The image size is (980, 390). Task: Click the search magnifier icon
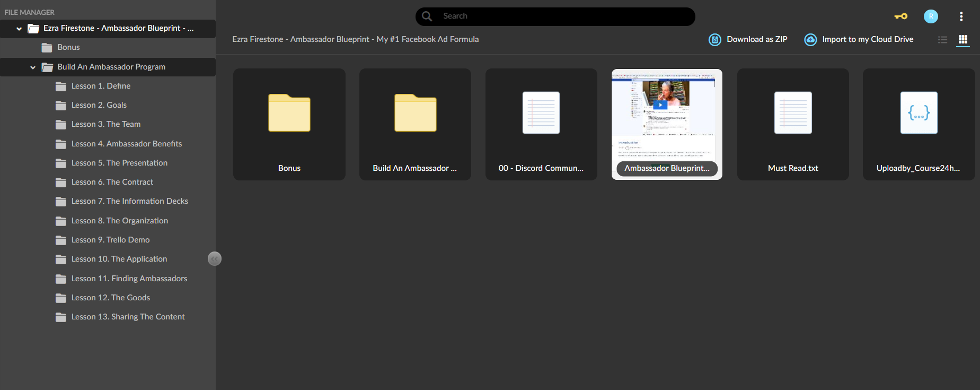click(427, 16)
